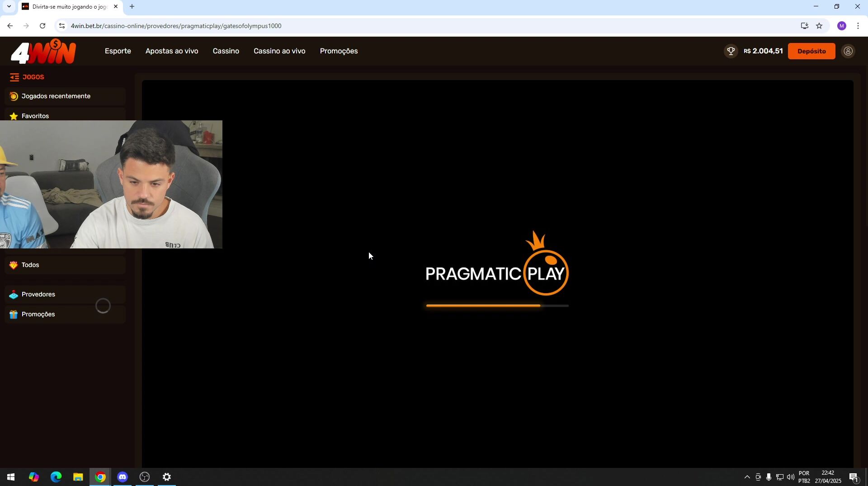Open the Esporte menu
The image size is (868, 486).
[118, 51]
